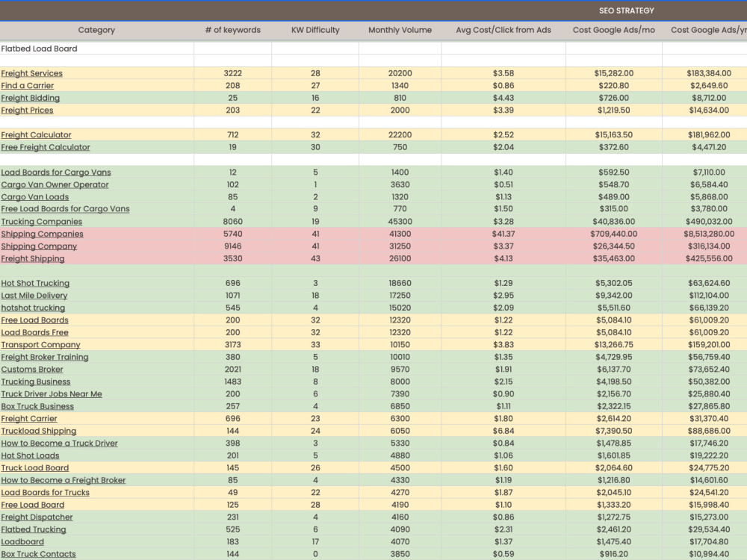The width and height of the screenshot is (747, 560).
Task: Open the Freight Services link
Action: (31, 73)
